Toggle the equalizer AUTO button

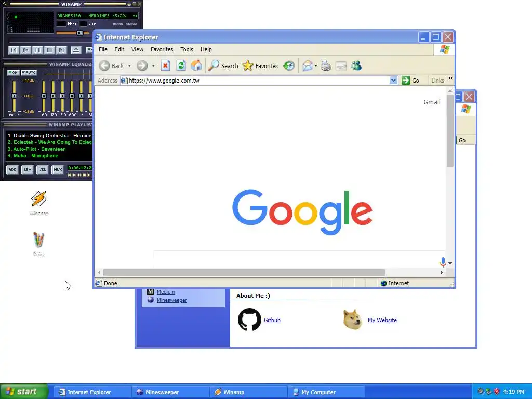click(x=29, y=73)
